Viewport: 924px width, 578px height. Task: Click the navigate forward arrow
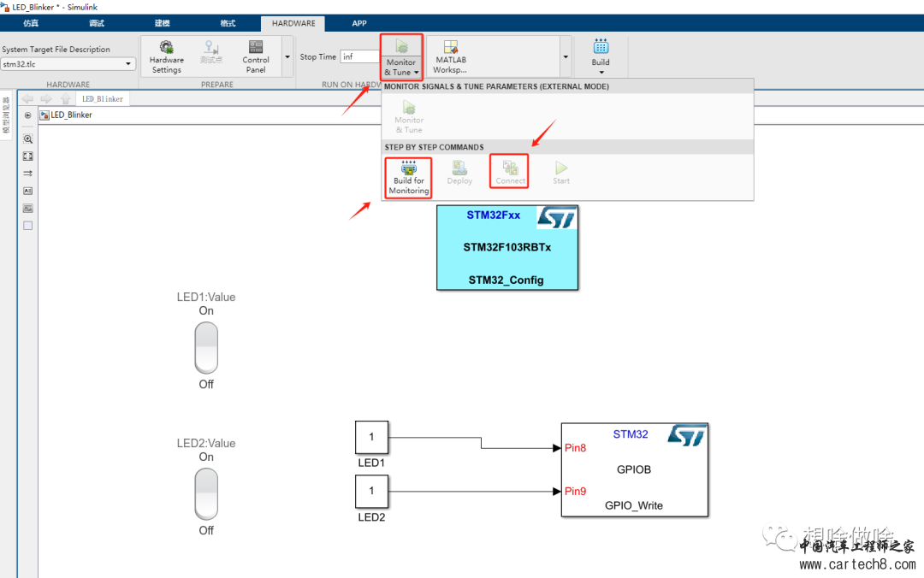(x=46, y=98)
